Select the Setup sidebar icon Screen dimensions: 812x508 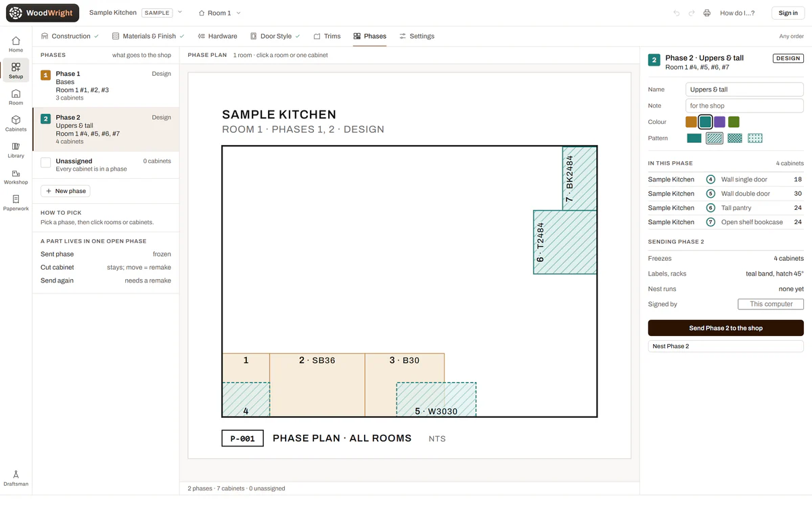(16, 70)
